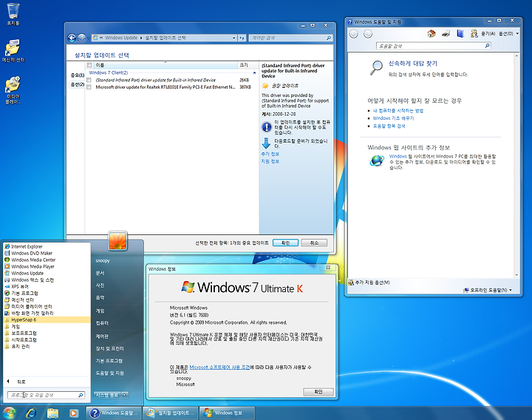
Task: Click the Help search magnifier icon
Action: click(x=487, y=46)
